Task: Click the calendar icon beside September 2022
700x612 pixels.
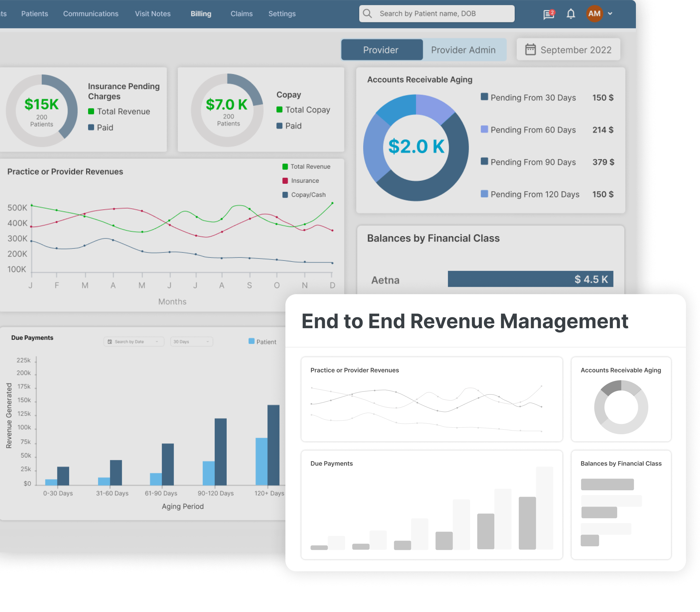Action: [530, 49]
